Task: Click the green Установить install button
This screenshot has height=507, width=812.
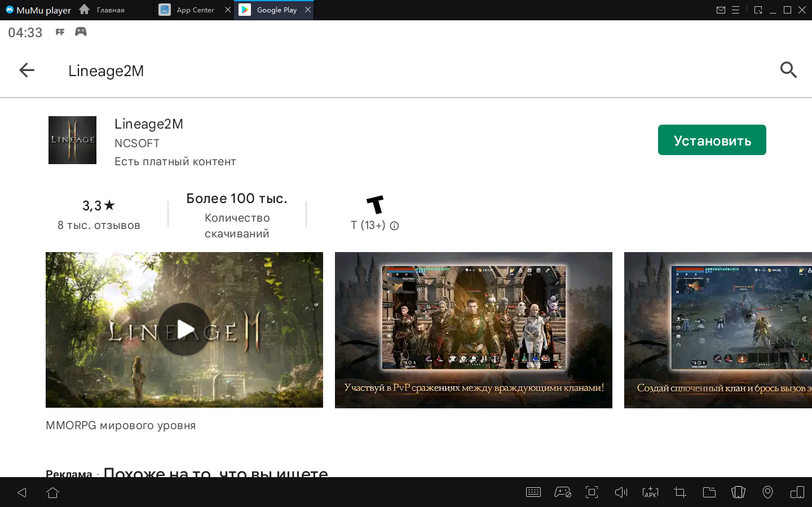Action: coord(712,140)
